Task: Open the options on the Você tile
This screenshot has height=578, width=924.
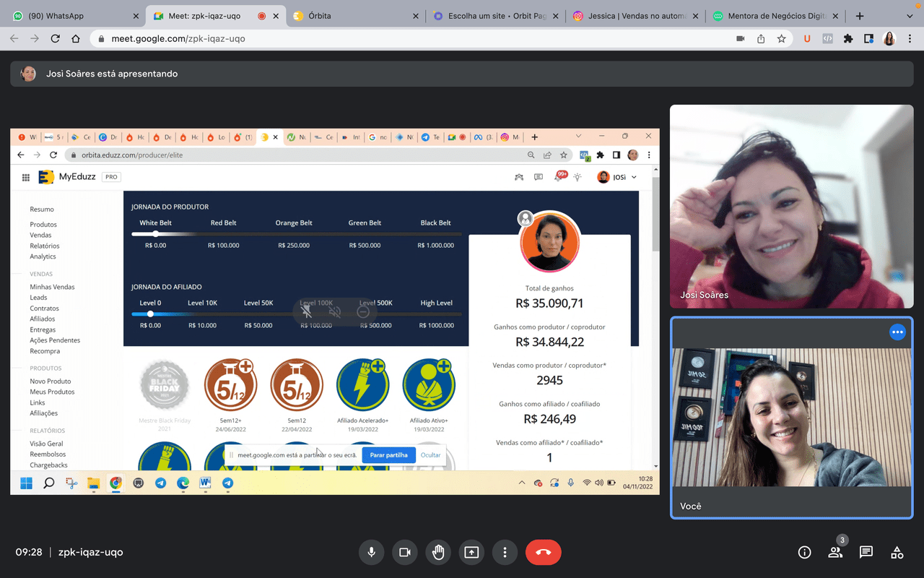Action: [x=897, y=332]
